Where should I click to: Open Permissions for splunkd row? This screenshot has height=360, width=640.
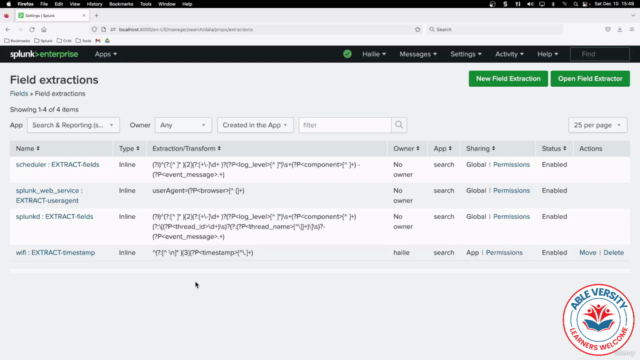coord(511,217)
